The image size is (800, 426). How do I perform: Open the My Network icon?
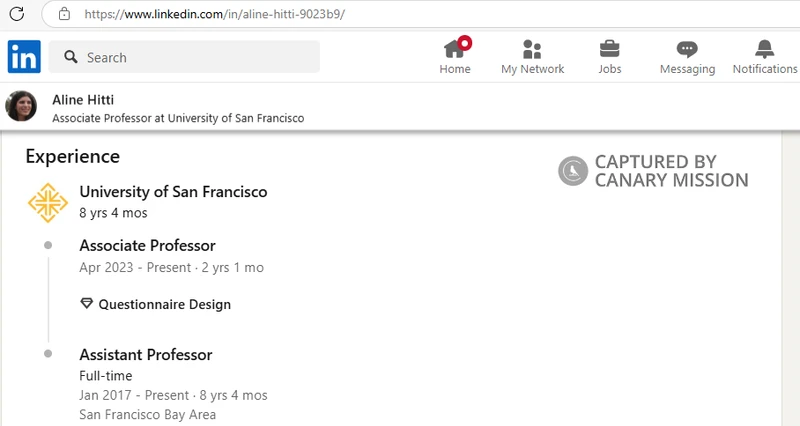[532, 49]
